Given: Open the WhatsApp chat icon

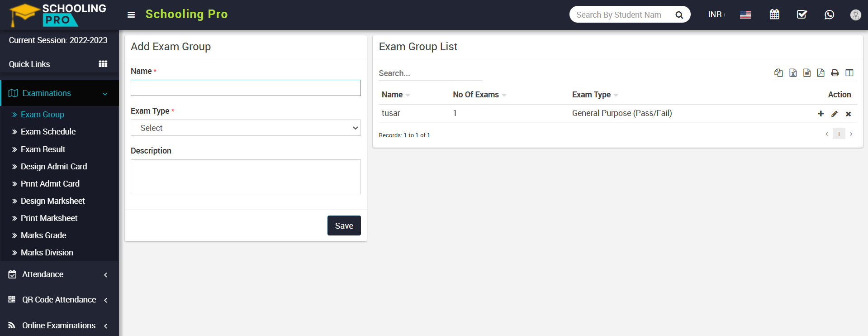Looking at the screenshot, I should click(829, 14).
